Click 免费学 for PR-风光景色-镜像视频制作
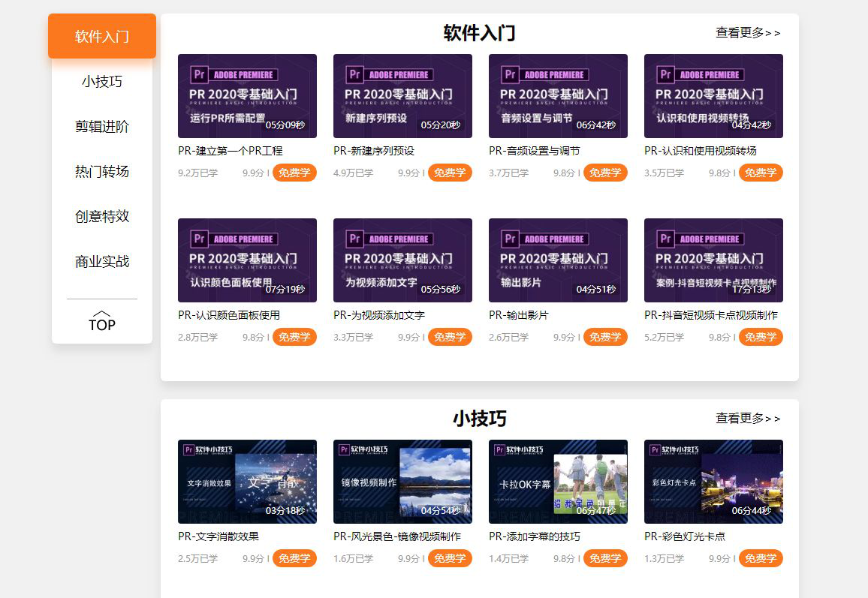The image size is (868, 598). coord(450,558)
